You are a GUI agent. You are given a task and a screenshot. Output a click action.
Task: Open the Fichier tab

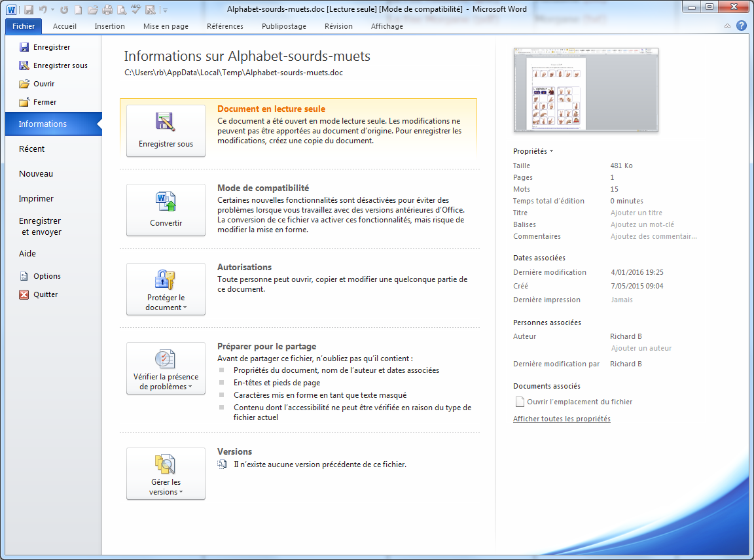pos(24,26)
